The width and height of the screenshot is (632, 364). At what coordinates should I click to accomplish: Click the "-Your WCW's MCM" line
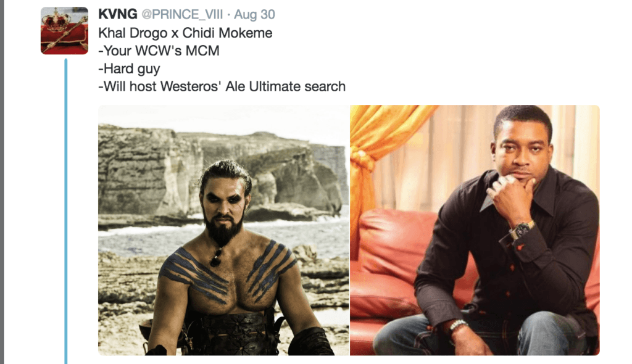(159, 51)
